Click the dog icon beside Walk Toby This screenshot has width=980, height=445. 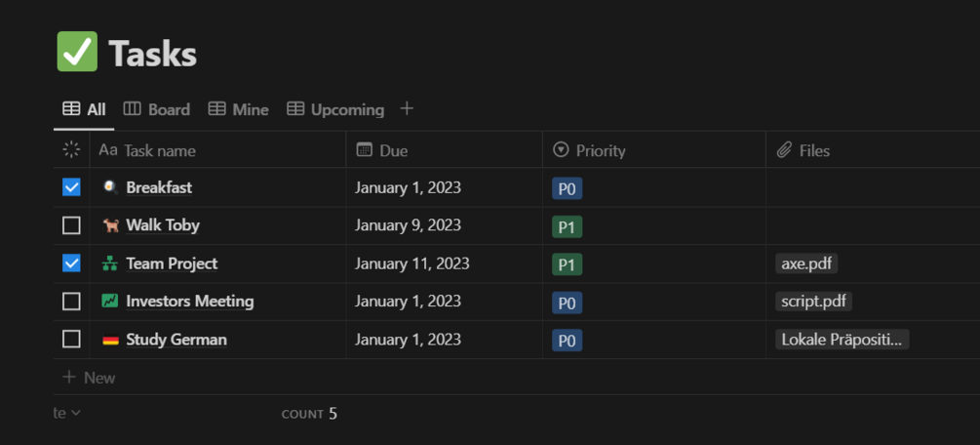110,225
